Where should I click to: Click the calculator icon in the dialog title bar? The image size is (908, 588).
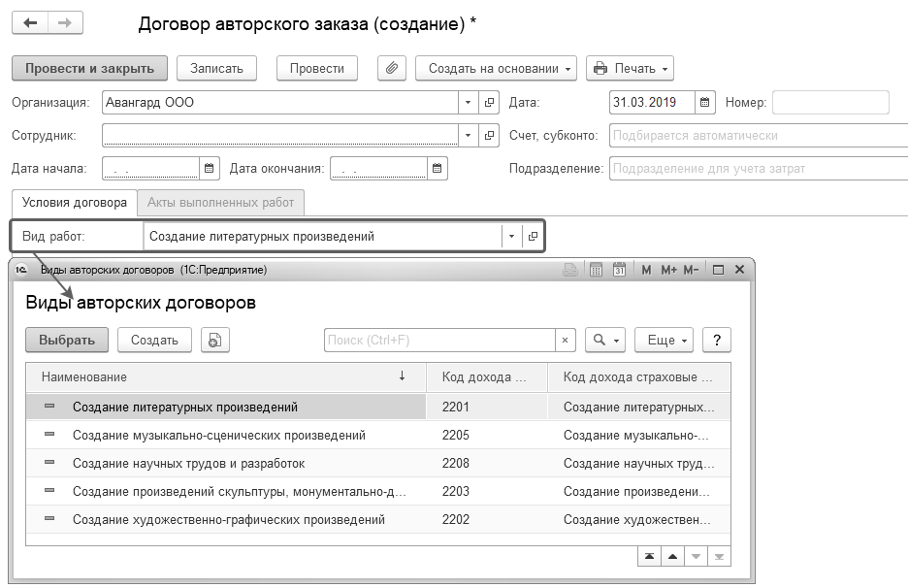coord(596,270)
